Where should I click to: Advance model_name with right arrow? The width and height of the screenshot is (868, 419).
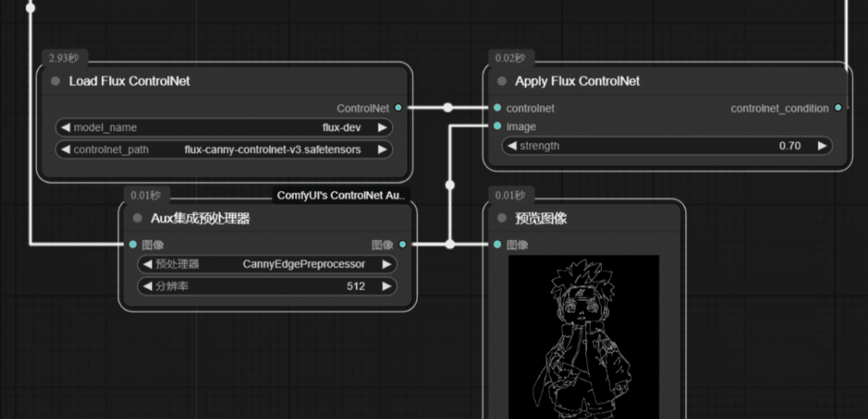point(383,128)
